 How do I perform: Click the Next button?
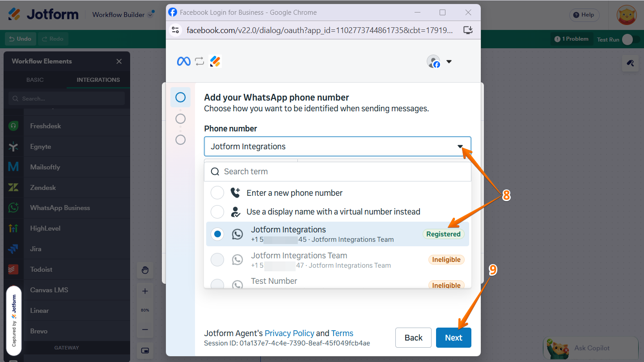click(453, 337)
